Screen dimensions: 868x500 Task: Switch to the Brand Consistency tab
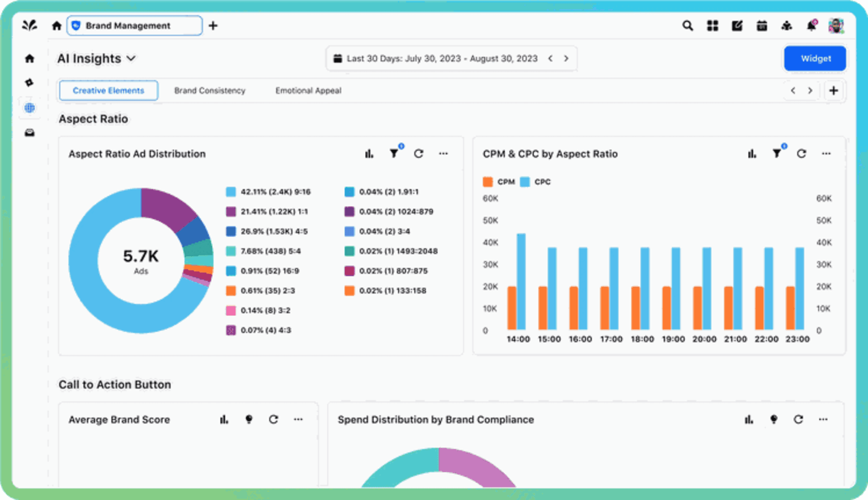210,90
